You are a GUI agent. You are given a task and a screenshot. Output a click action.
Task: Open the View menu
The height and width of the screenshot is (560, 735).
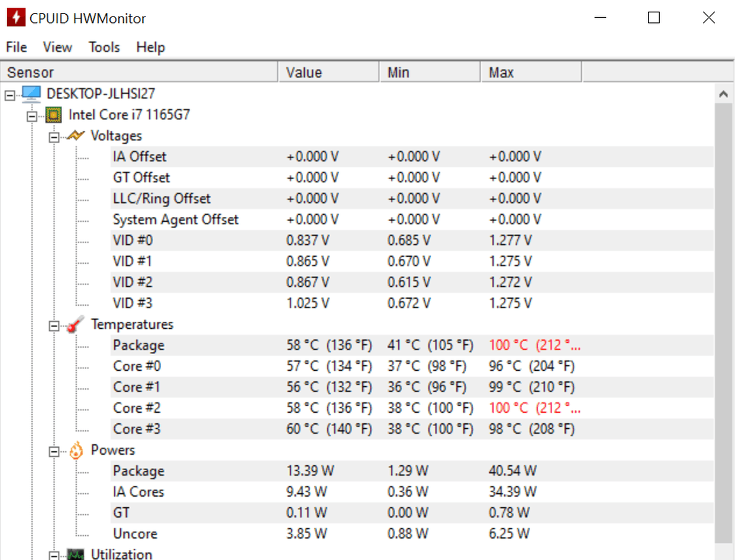pyautogui.click(x=57, y=47)
